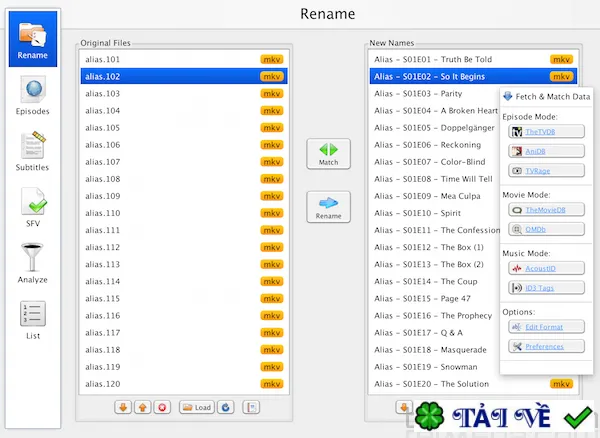Open Preferences from options popup
The width and height of the screenshot is (600, 438).
click(x=546, y=346)
